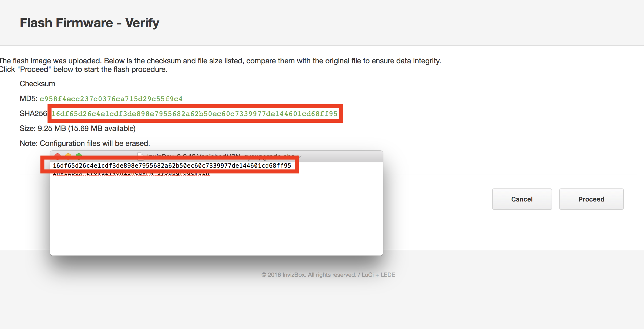The width and height of the screenshot is (644, 329).
Task: Click the Checksum section label
Action: coord(37,84)
